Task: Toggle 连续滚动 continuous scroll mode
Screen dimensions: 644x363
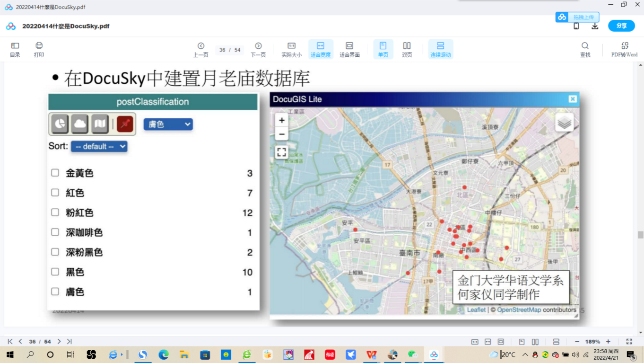Action: pos(440,49)
